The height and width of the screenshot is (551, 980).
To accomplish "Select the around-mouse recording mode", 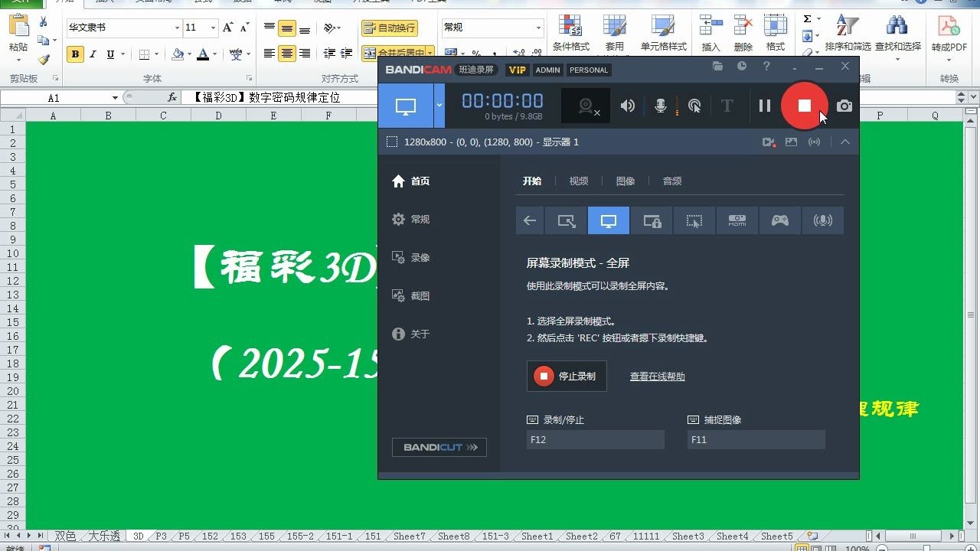I will pyautogui.click(x=694, y=220).
